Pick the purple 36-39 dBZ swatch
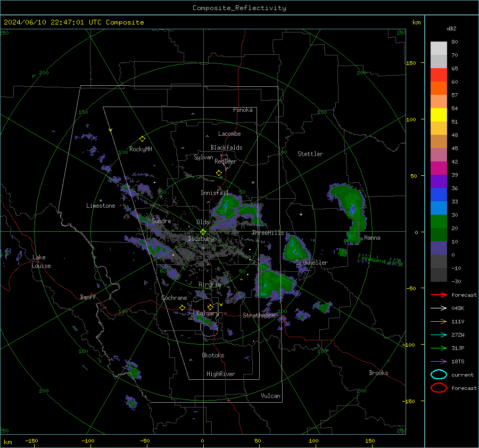The image size is (479, 448). [x=439, y=182]
